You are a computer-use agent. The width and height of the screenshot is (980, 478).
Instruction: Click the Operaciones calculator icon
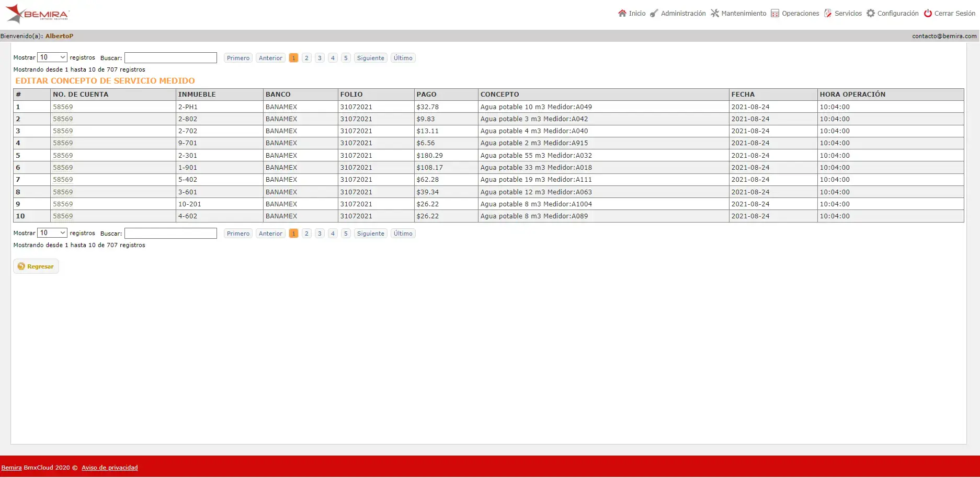point(775,13)
